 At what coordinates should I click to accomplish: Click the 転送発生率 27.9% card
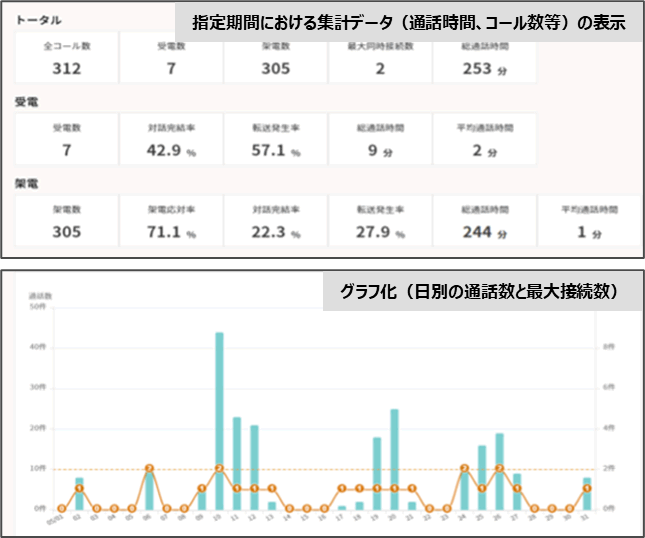[380, 221]
